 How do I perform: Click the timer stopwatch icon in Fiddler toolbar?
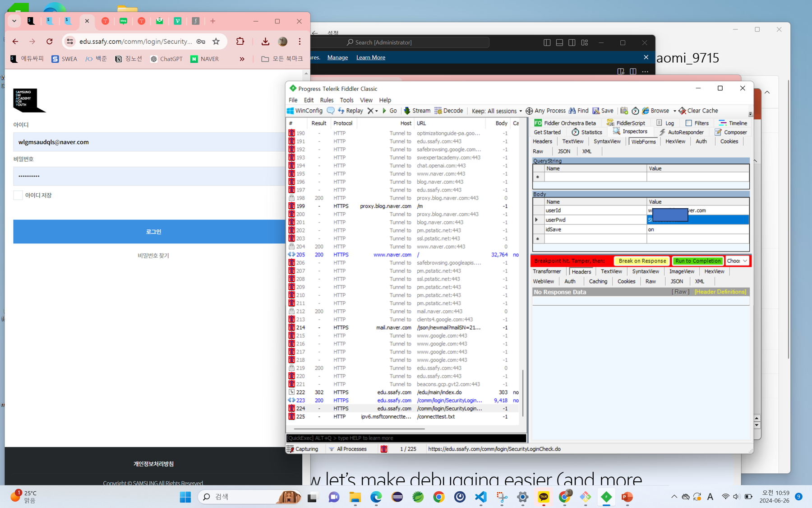coord(635,111)
